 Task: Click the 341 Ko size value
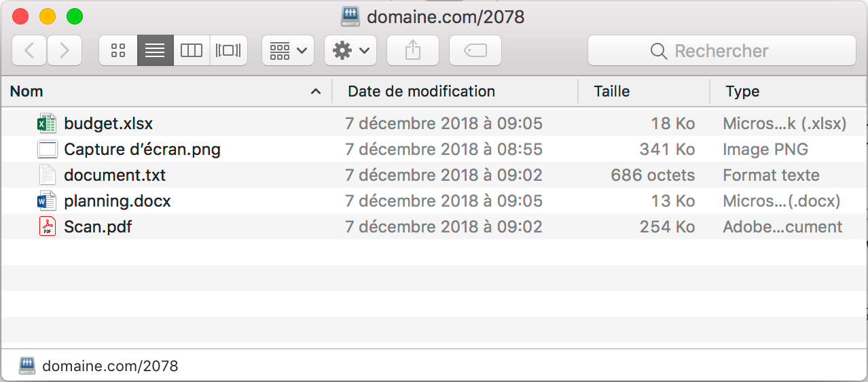(667, 150)
